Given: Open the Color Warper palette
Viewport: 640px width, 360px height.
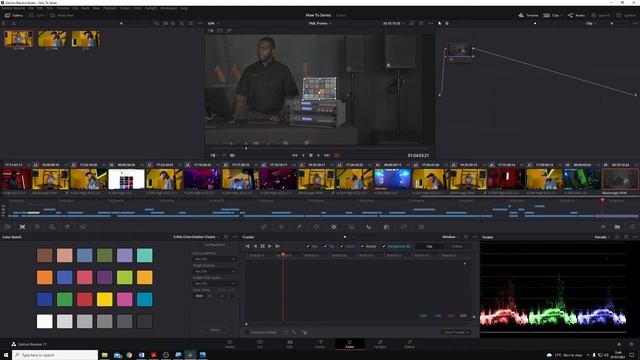Looking at the screenshot, I should [x=281, y=227].
